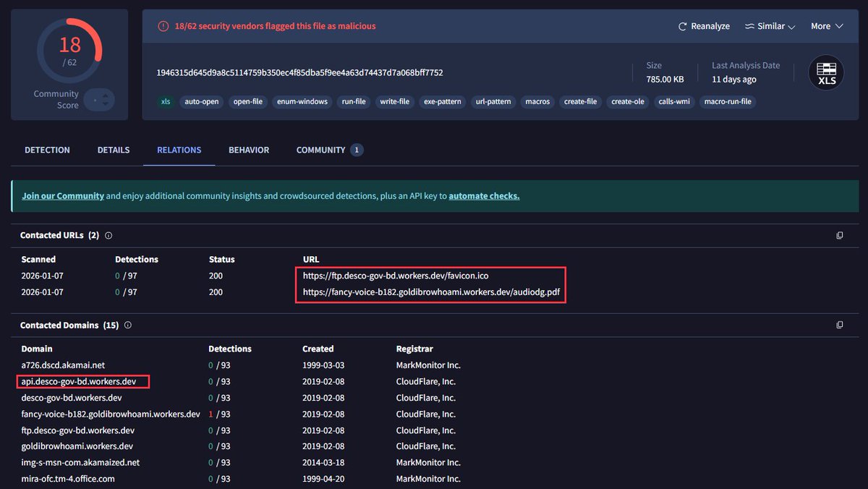868x489 pixels.
Task: Click the write-file tag
Action: click(395, 102)
